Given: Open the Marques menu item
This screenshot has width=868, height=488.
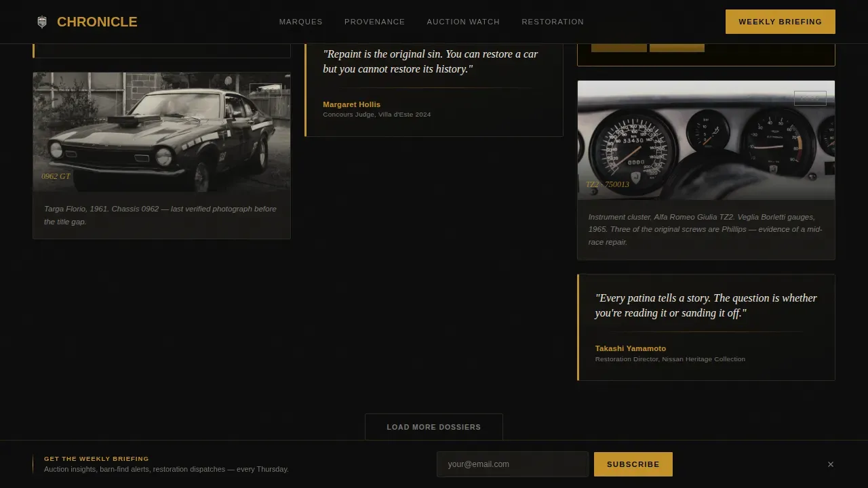Looking at the screenshot, I should pyautogui.click(x=301, y=22).
